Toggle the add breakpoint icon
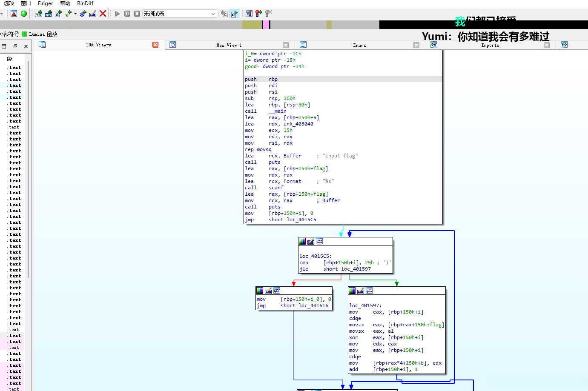 click(x=259, y=14)
